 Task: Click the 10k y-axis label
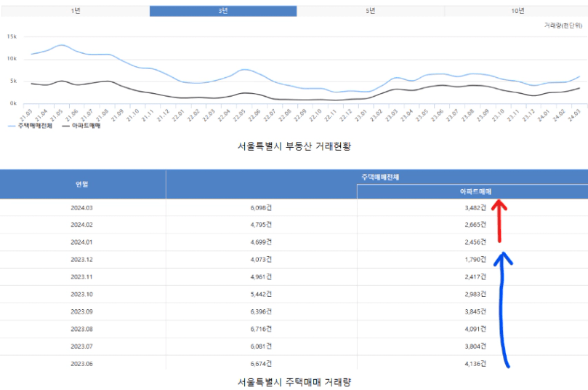click(x=12, y=58)
